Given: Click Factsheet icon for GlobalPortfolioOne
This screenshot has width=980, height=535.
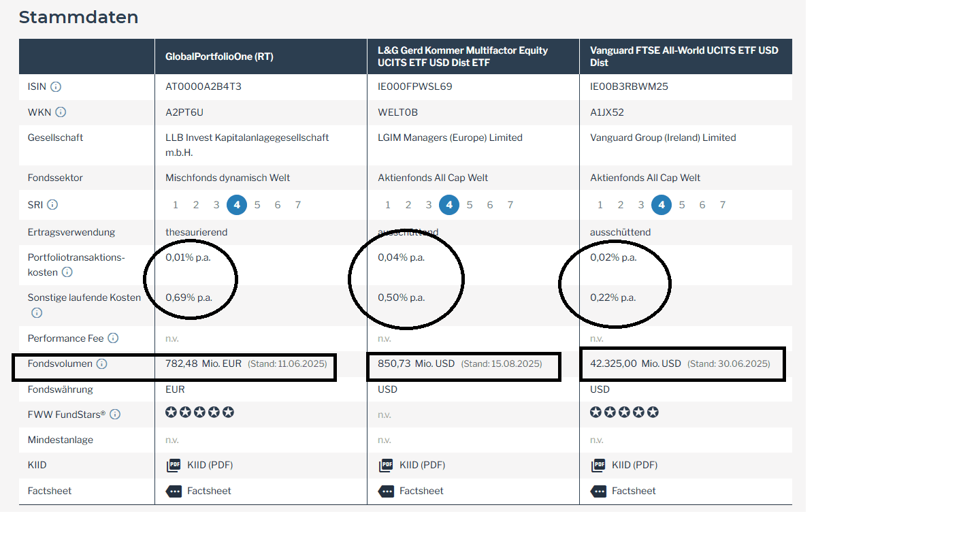Looking at the screenshot, I should tap(174, 491).
